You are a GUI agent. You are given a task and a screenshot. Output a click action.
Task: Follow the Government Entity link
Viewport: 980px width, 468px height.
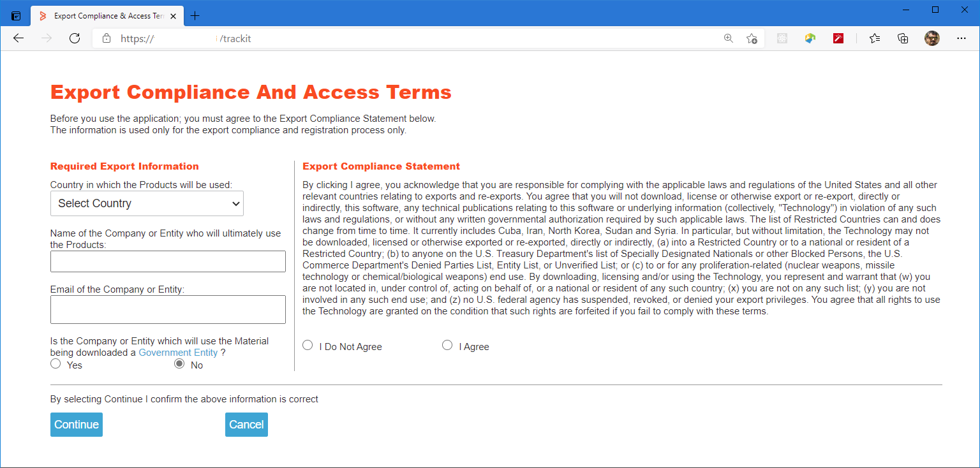coord(178,353)
